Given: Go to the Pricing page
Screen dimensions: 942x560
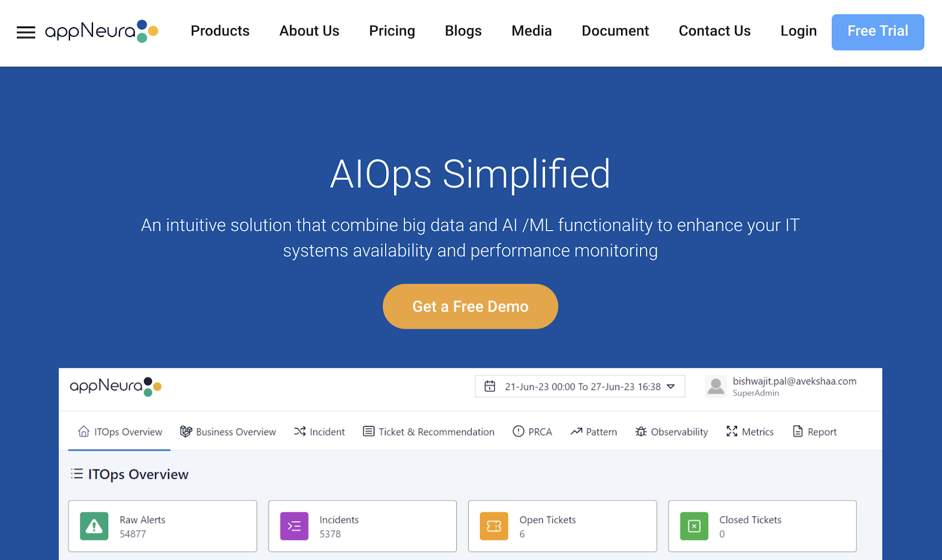Looking at the screenshot, I should [x=392, y=31].
